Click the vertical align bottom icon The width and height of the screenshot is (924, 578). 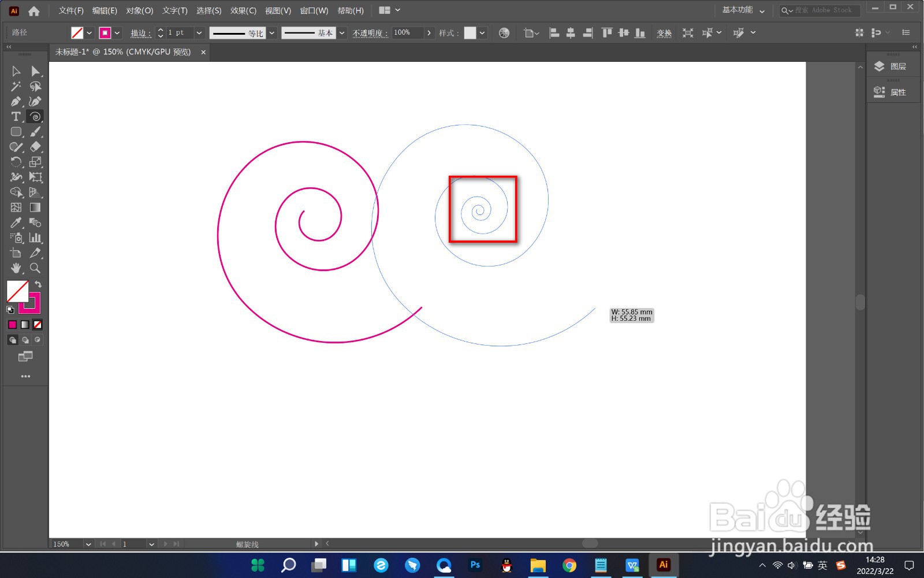tap(640, 33)
